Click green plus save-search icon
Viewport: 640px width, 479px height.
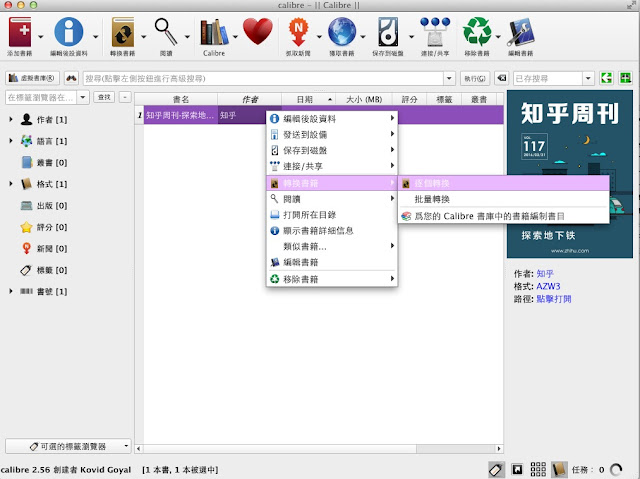tap(625, 78)
